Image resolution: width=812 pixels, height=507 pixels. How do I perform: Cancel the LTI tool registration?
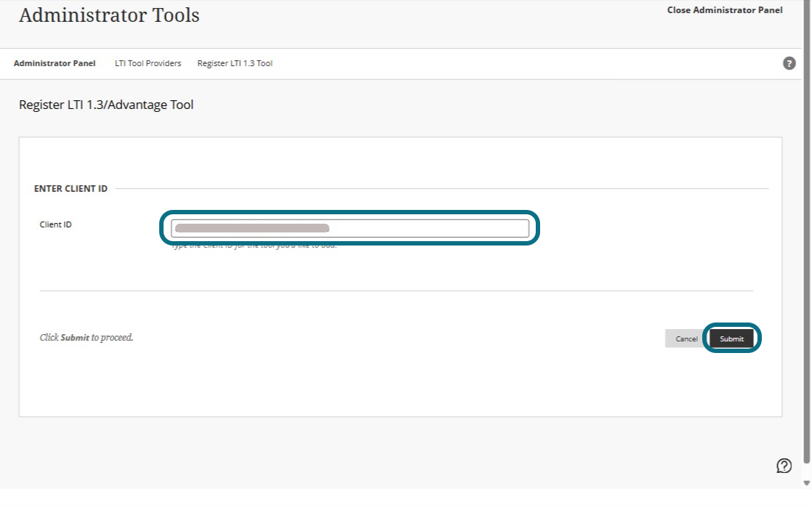[x=686, y=338]
